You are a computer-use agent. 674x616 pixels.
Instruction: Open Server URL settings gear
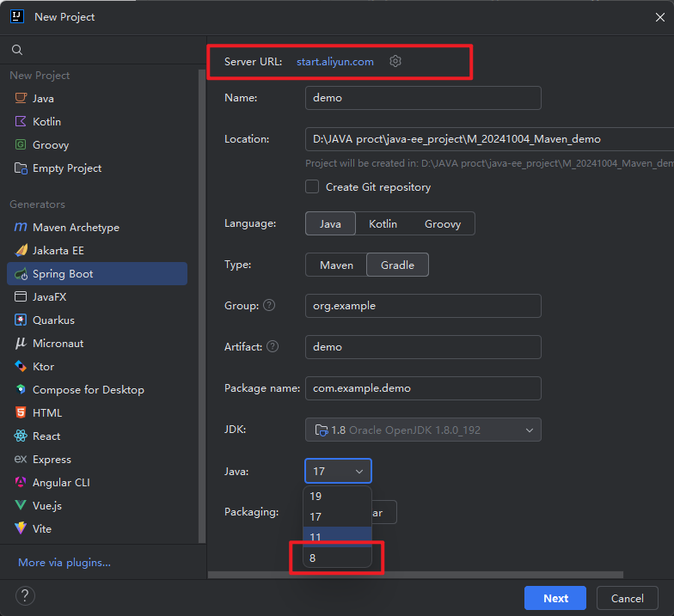point(395,62)
